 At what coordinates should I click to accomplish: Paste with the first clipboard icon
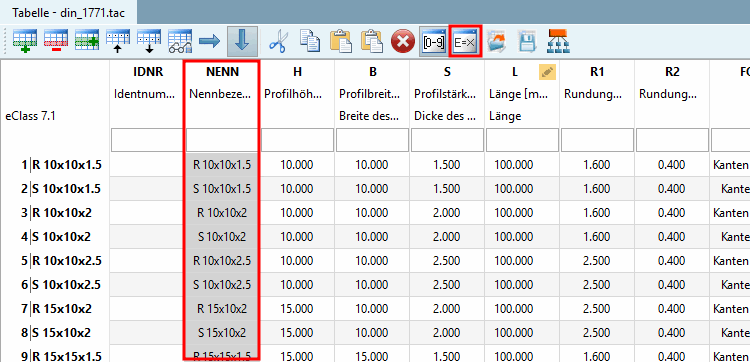coord(341,42)
